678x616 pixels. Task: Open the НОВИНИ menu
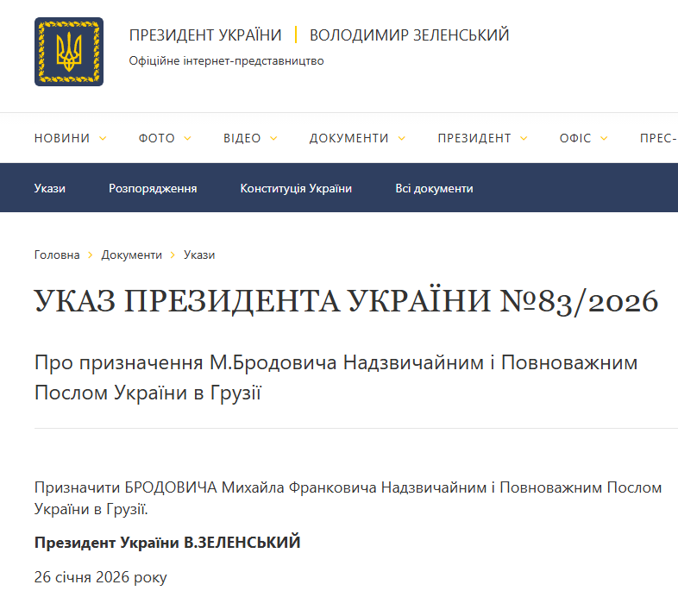click(62, 138)
